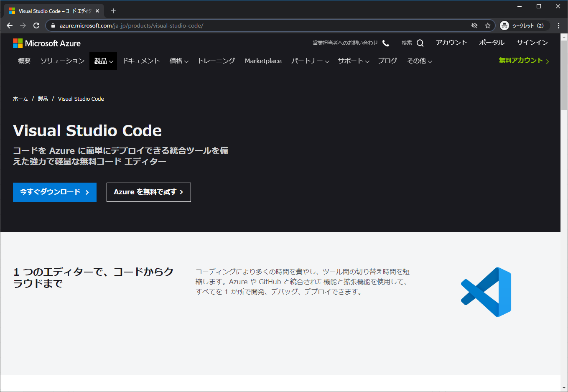Expand the サポート dropdown

(x=354, y=61)
